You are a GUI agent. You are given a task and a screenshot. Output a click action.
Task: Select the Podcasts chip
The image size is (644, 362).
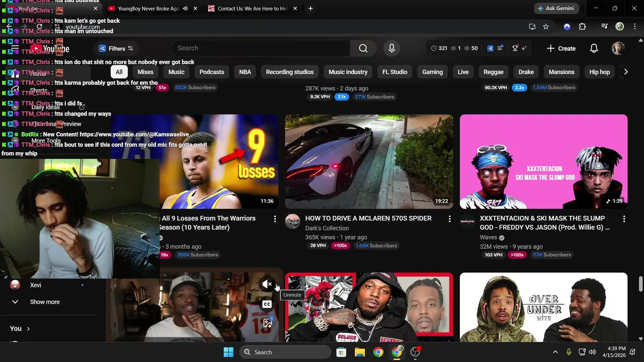coord(212,72)
